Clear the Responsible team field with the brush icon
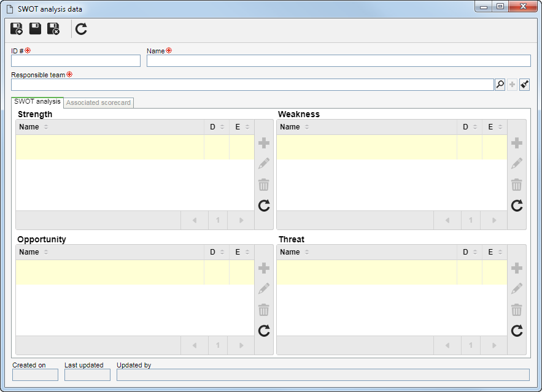The image size is (542, 392). point(524,85)
